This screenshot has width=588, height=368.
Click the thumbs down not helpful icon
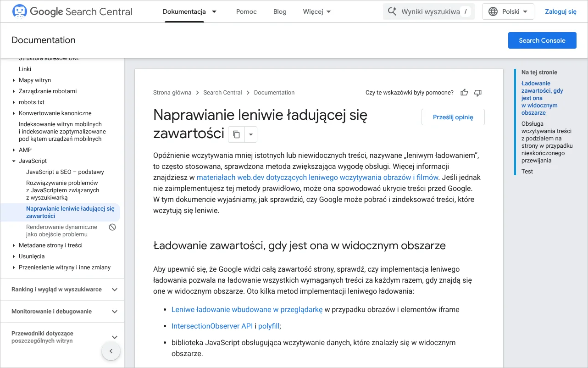(478, 93)
